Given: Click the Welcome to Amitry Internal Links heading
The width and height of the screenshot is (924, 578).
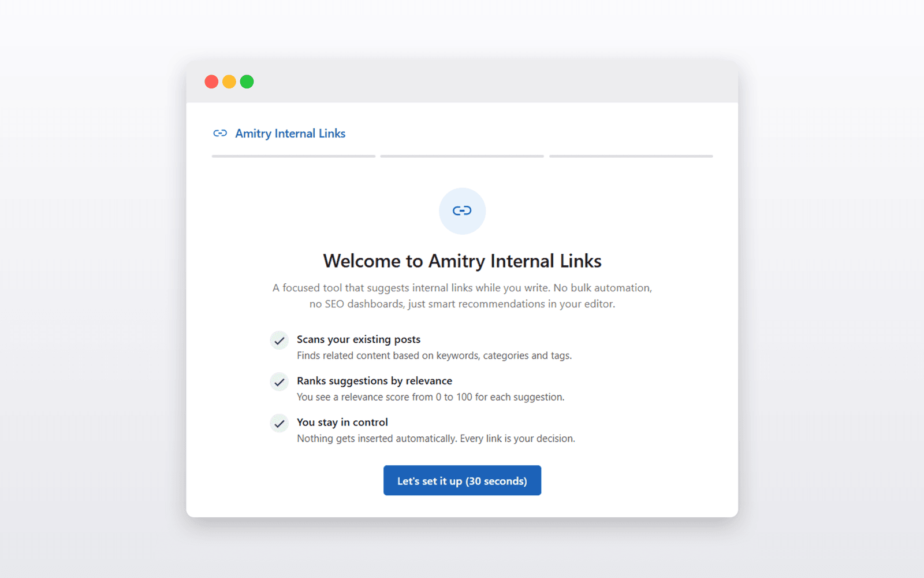Looking at the screenshot, I should click(462, 261).
